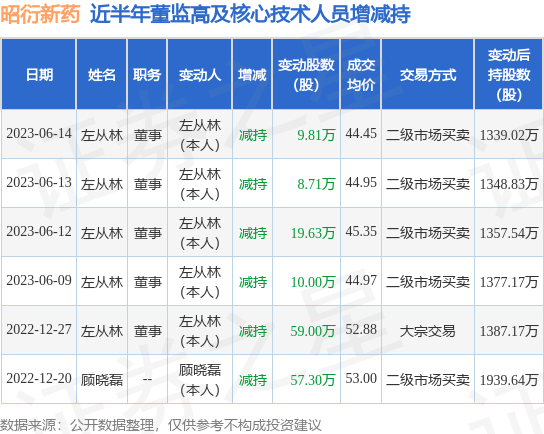Image resolution: width=544 pixels, height=434 pixels.
Task: Click 左从林 name in 2023-06-14 row
Action: (x=102, y=135)
